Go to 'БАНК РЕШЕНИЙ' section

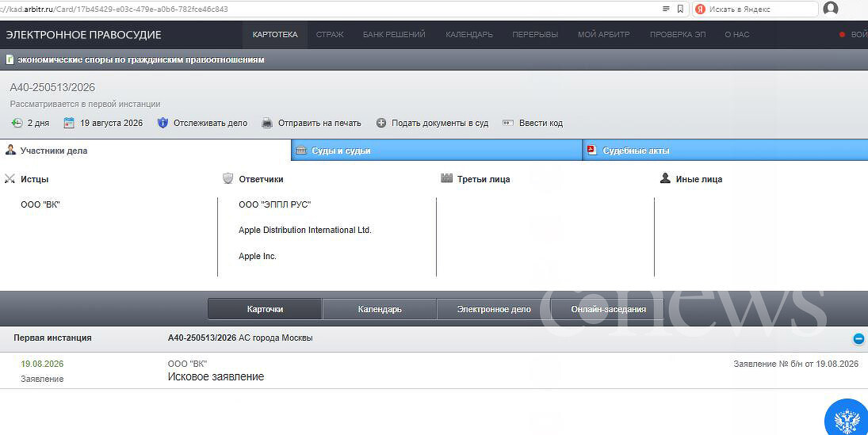(x=394, y=34)
